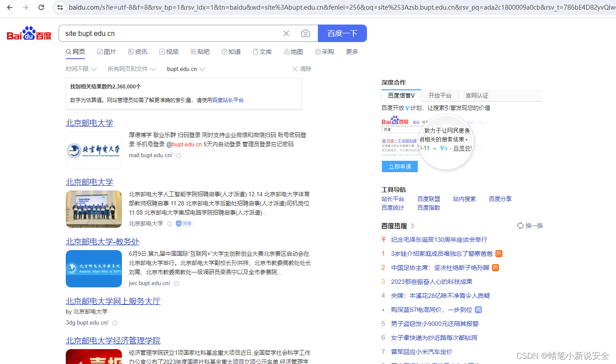
Task: Click 清除 to clear filters
Action: point(302,69)
